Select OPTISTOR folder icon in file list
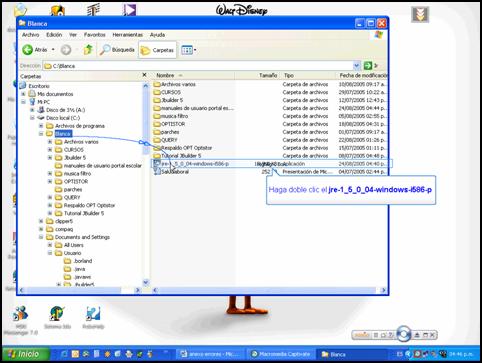 (x=157, y=124)
